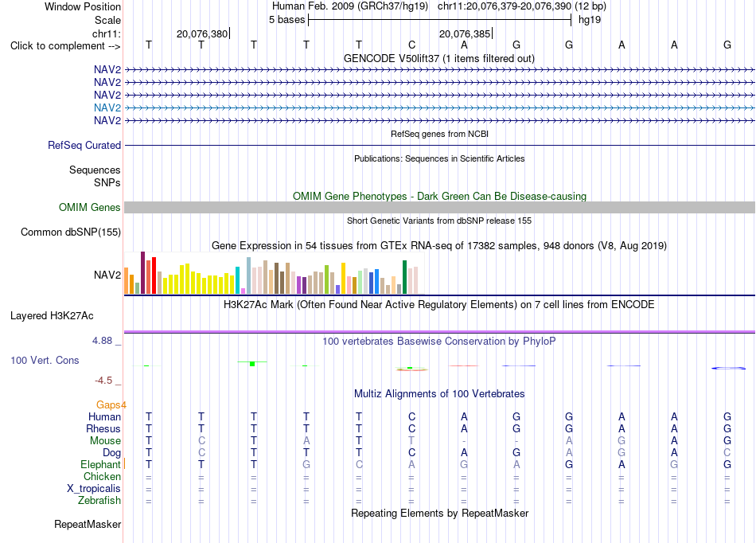Click the blue PhyloP ellipse at the rightmost base
This screenshot has height=543, width=756.
coord(728,369)
